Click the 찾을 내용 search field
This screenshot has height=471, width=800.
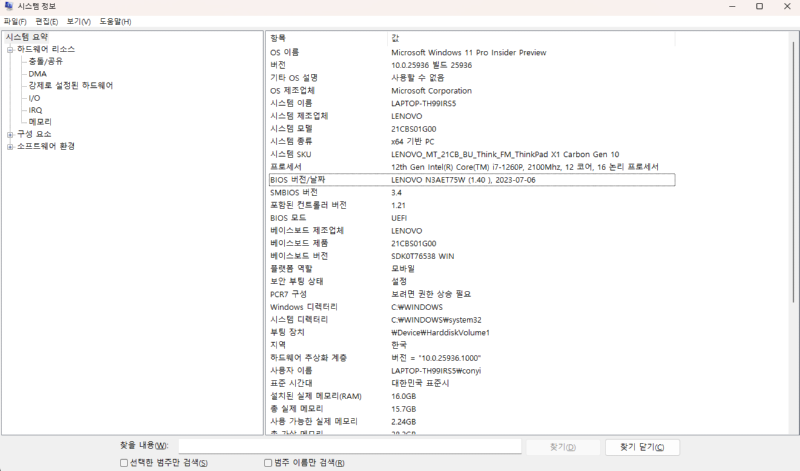pos(350,446)
